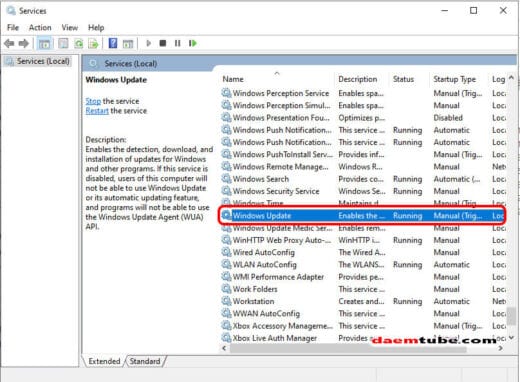The image size is (520, 382).
Task: Select the WinHTTP Web Proxy Auto row
Action: point(363,240)
